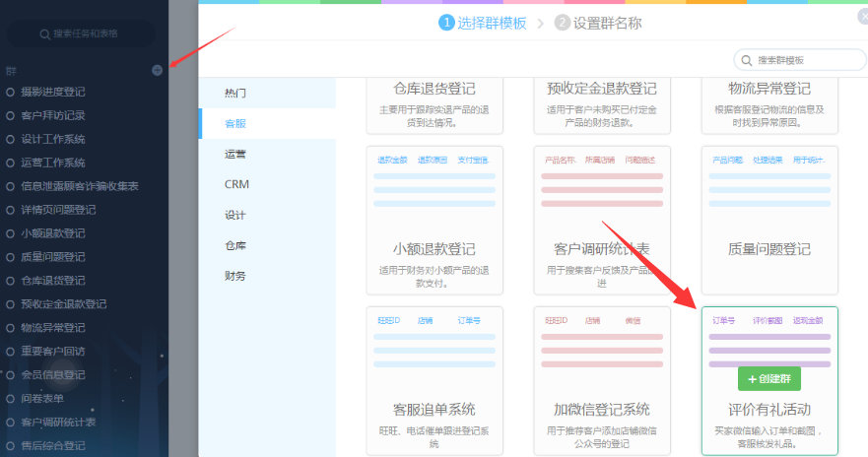Viewport: 868px width, 457px height.
Task: Choose the 预收定金退款登记 template card
Action: coord(602,105)
